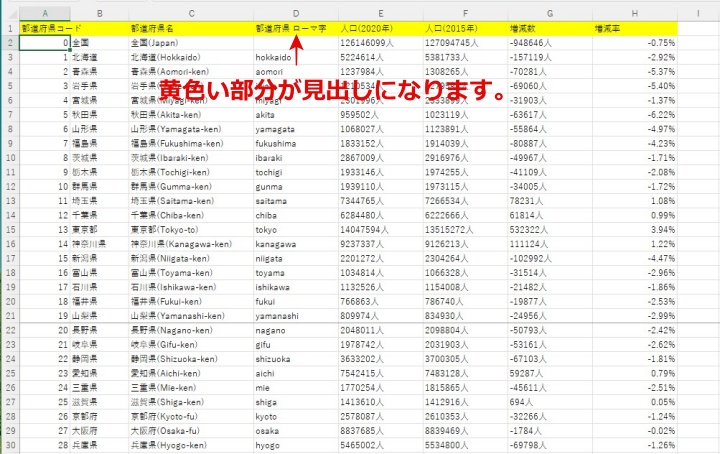Screen dimensions: 720x454
Task: Select cell 北海道(Hokkaido)
Action: (x=191, y=57)
